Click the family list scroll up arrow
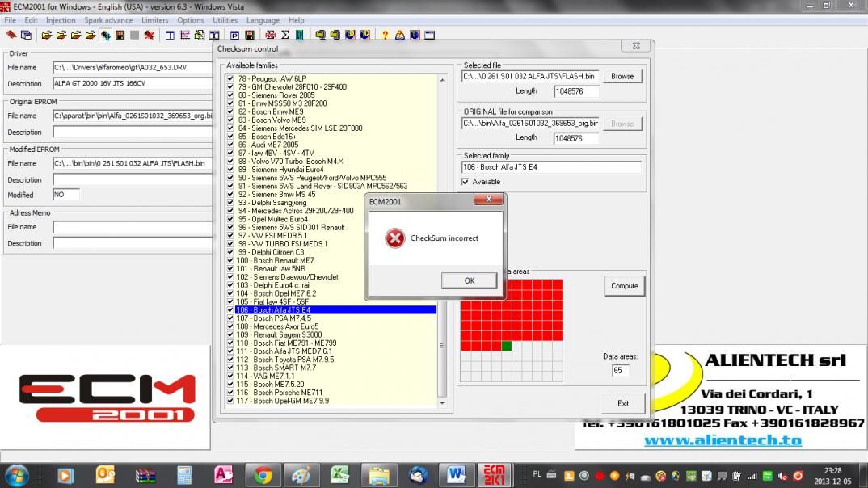 (x=442, y=80)
